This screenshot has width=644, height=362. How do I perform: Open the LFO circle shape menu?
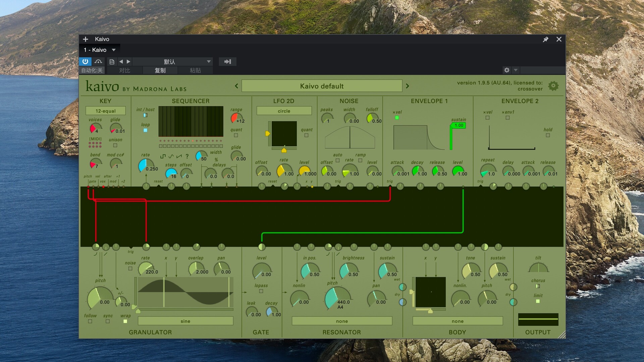coord(284,111)
